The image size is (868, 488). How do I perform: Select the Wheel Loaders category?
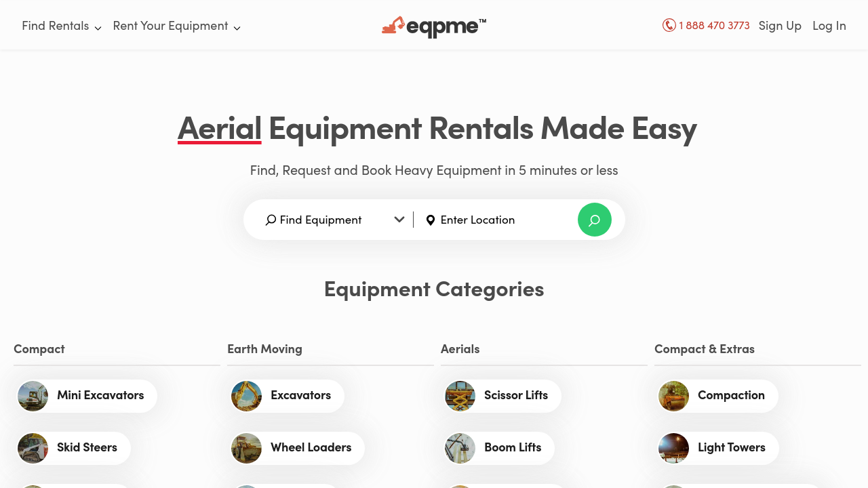pos(311,447)
